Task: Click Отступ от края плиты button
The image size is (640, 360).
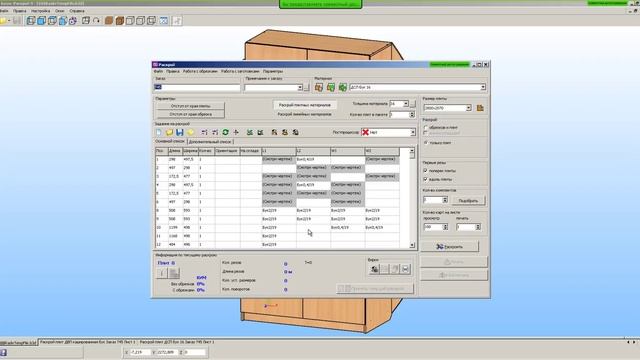Action: click(x=190, y=106)
